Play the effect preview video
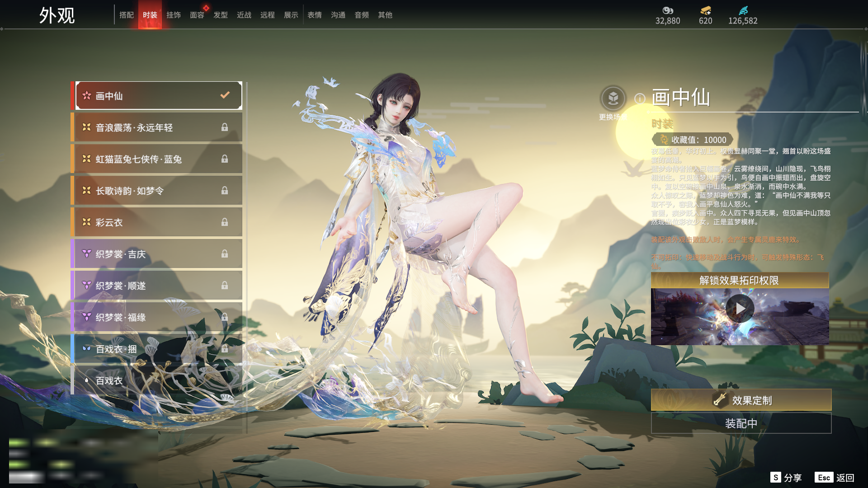This screenshot has width=868, height=488. point(740,309)
